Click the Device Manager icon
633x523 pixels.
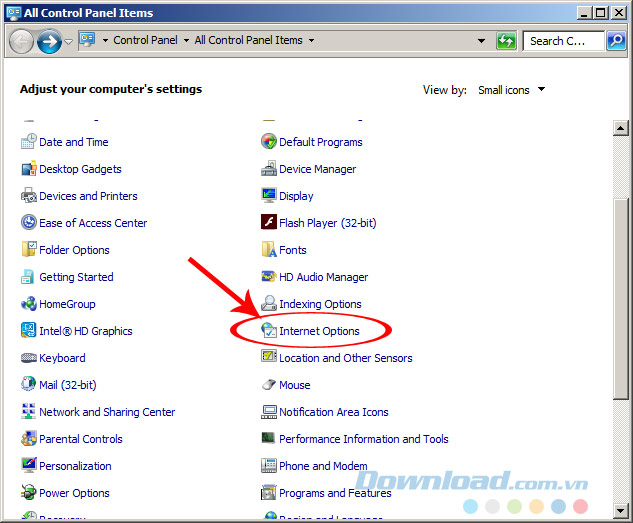click(x=269, y=169)
